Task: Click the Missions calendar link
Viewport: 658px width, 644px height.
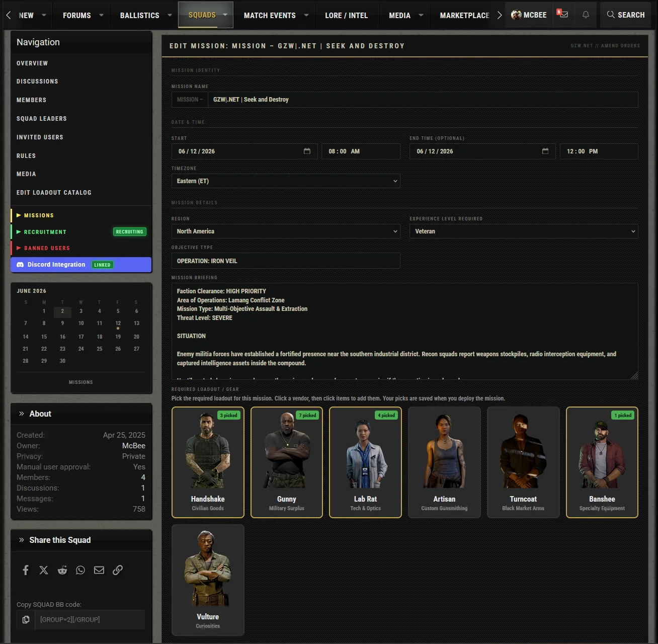Action: coord(81,382)
